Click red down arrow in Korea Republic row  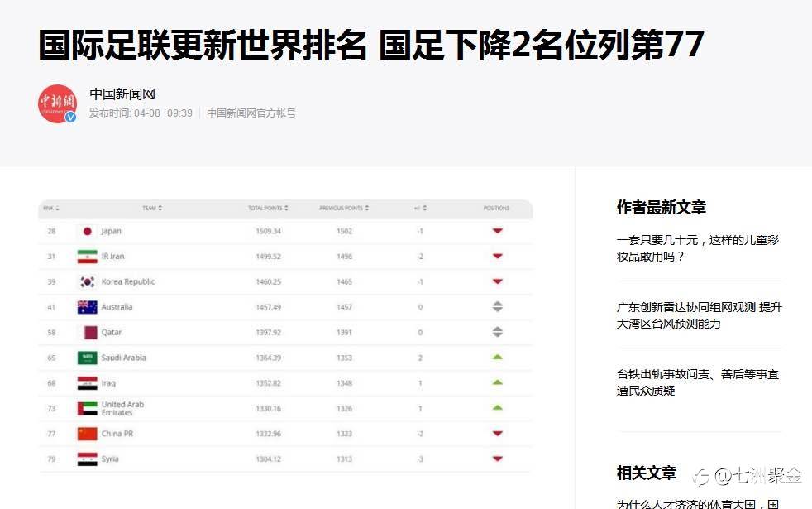click(x=497, y=281)
